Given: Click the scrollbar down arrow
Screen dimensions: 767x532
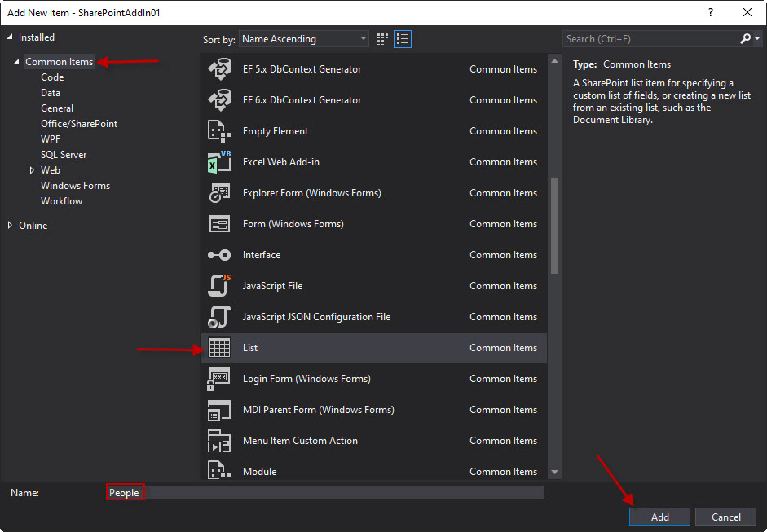Looking at the screenshot, I should tap(554, 472).
